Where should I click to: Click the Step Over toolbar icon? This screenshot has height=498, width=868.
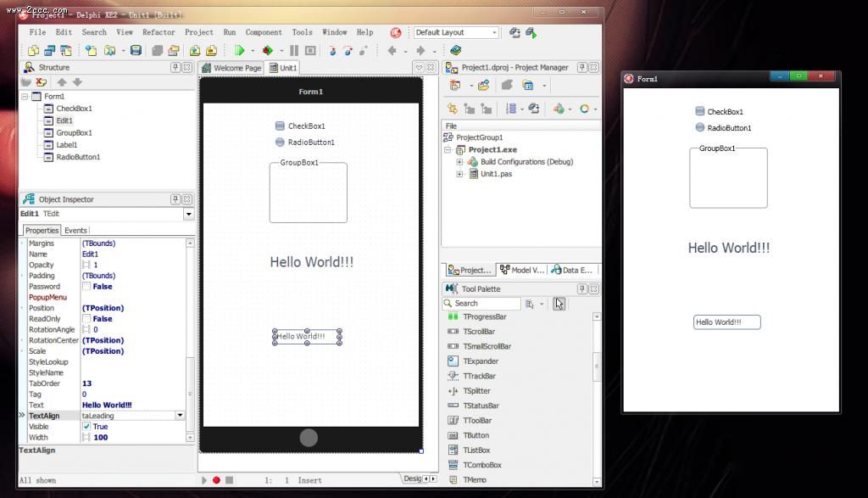click(x=348, y=50)
